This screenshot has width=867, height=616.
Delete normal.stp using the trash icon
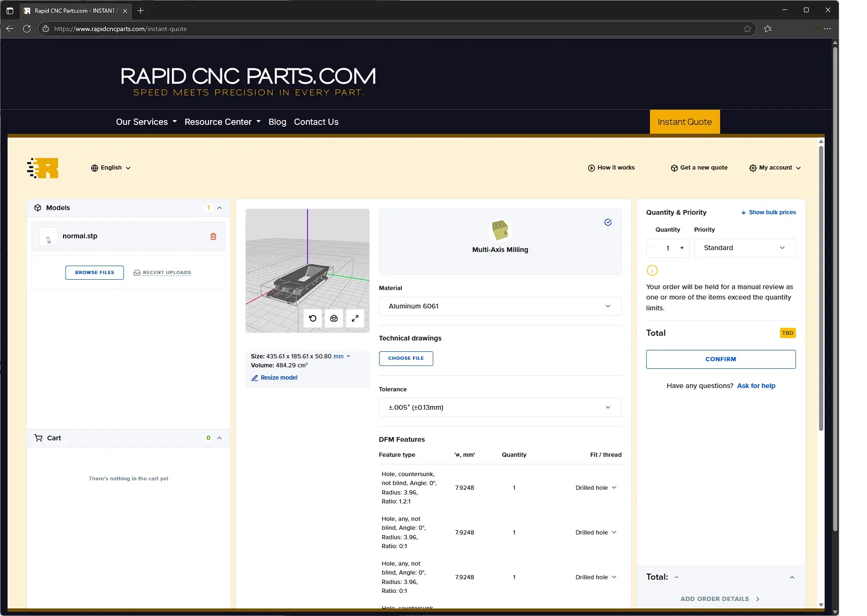(213, 236)
